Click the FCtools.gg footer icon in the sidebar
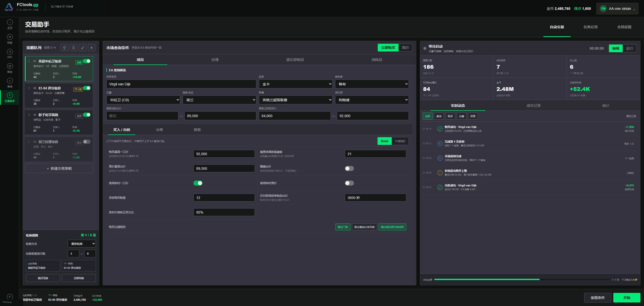The width and height of the screenshot is (644, 306). 10,297
